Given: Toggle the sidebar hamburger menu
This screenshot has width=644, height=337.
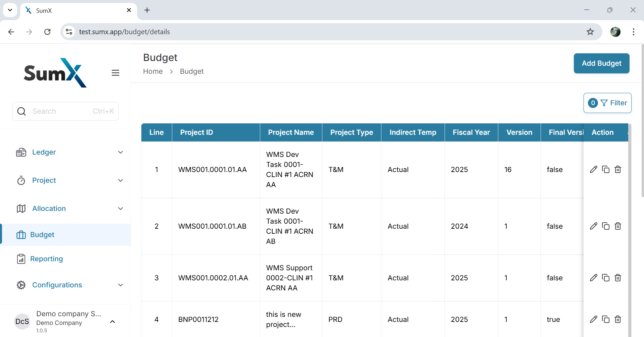Looking at the screenshot, I should coord(116,73).
